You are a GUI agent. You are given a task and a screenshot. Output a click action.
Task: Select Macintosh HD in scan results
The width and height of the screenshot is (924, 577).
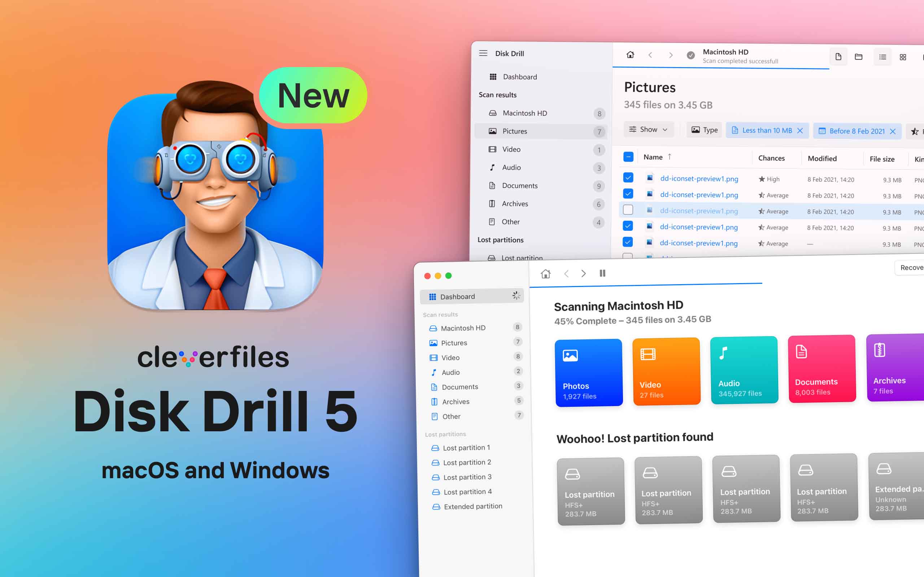coord(464,328)
